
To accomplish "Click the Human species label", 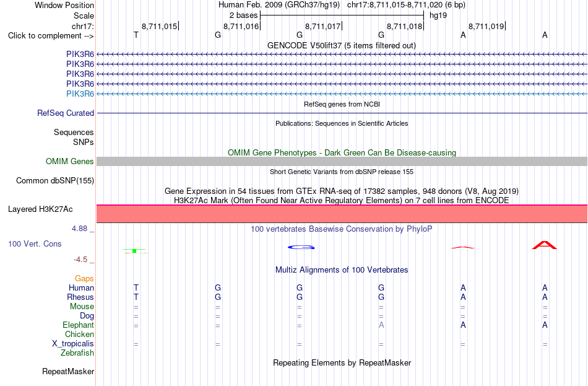I will coord(81,288).
